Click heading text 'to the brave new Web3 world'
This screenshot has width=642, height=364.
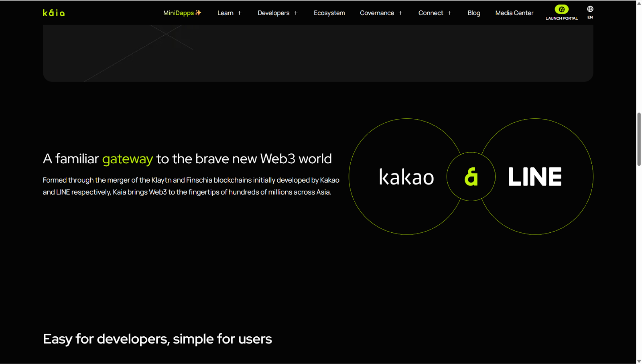pyautogui.click(x=244, y=159)
